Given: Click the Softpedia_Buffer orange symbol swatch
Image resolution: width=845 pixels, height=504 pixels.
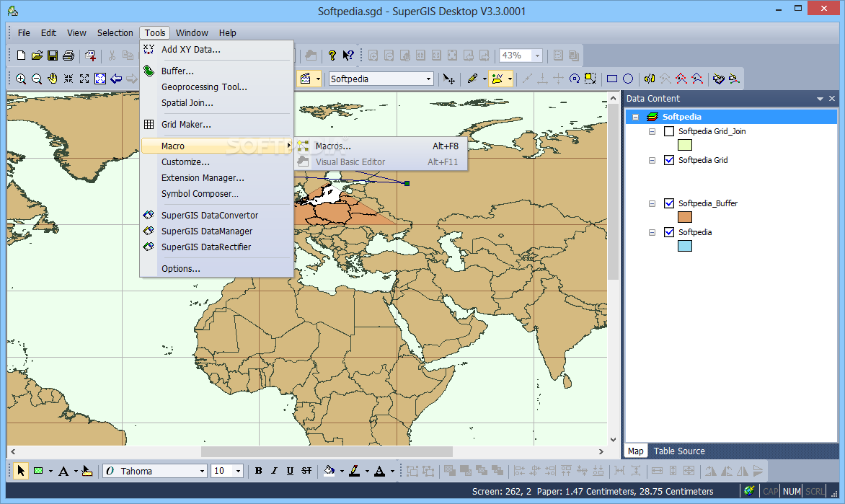Looking at the screenshot, I should click(x=684, y=217).
